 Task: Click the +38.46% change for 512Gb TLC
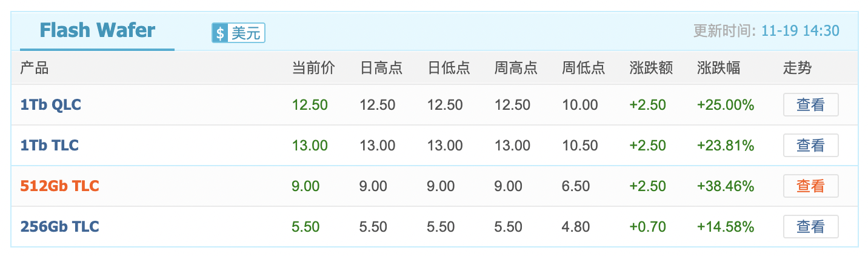click(726, 186)
